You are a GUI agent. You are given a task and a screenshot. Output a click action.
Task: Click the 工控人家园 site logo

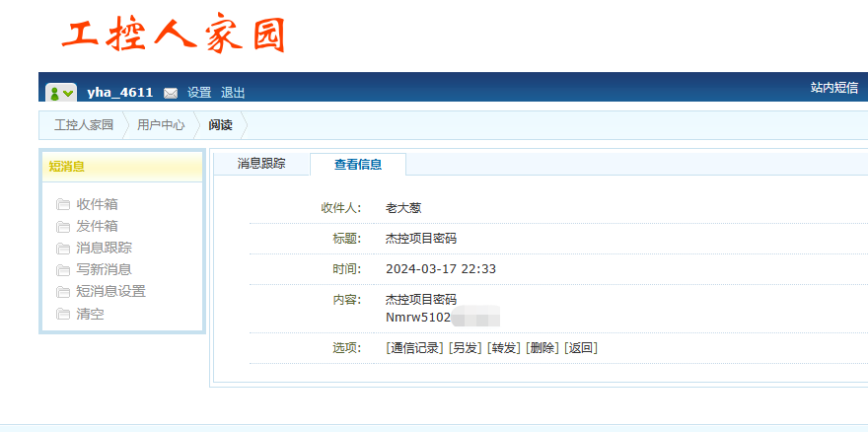[x=174, y=35]
